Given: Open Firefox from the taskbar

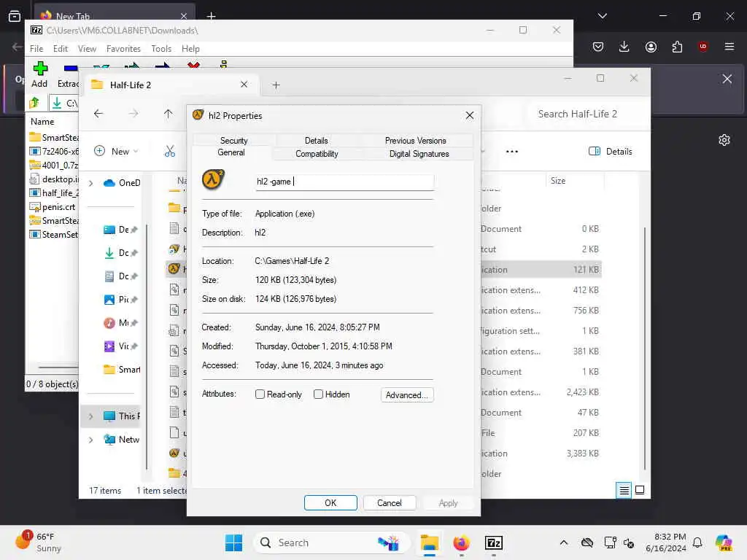Looking at the screenshot, I should tap(461, 542).
